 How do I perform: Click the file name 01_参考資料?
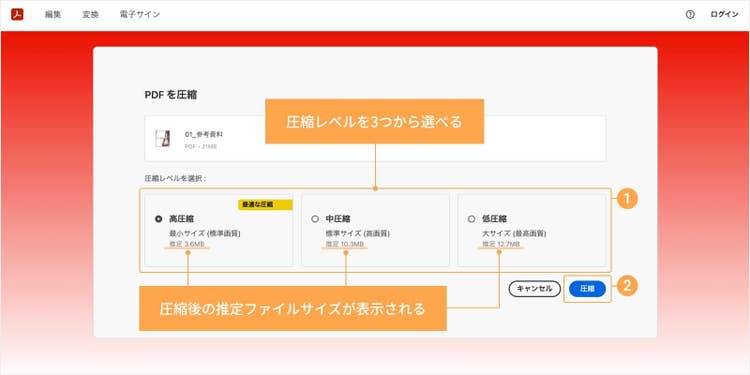[x=204, y=134]
